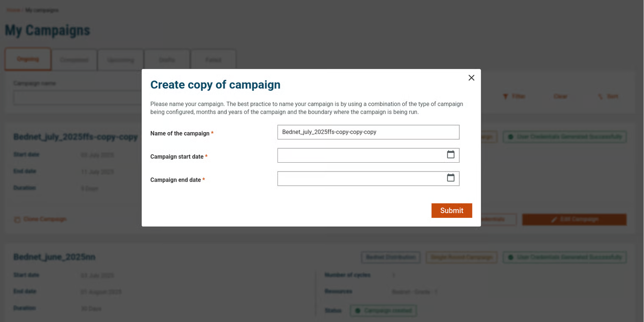
Task: Select the Upcoming tab
Action: click(121, 60)
